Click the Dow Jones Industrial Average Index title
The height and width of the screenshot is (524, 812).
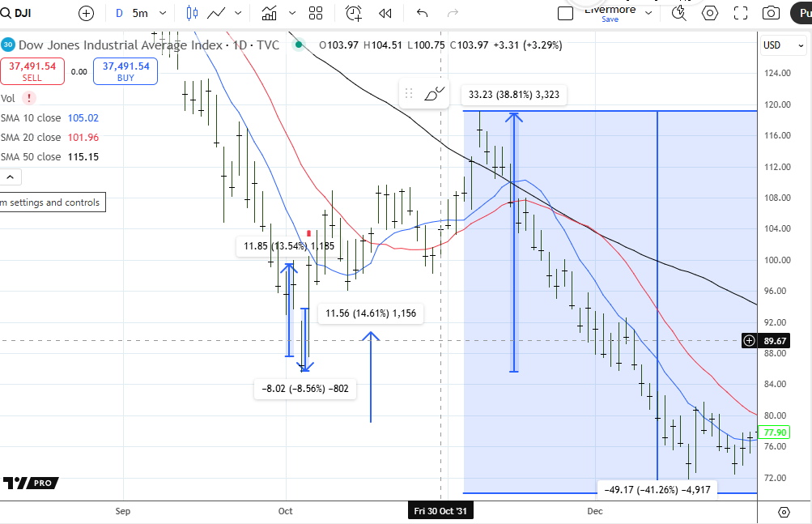pyautogui.click(x=121, y=45)
